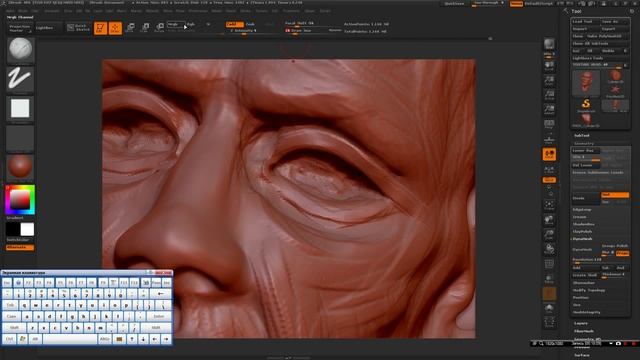
Task: Open the Transform menu
Action: [291, 11]
